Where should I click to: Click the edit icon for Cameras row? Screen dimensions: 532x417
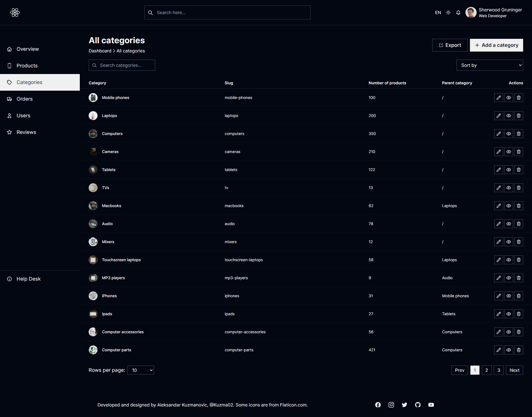499,152
